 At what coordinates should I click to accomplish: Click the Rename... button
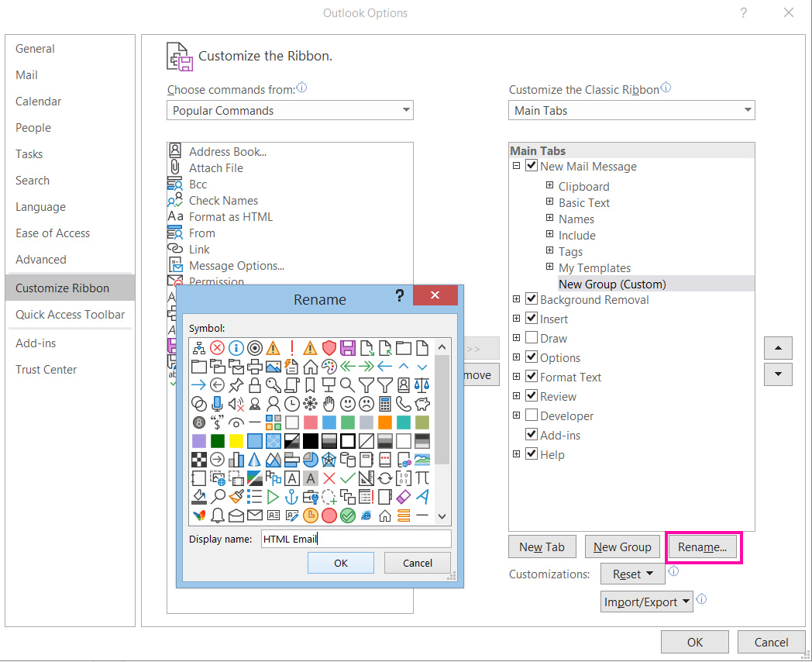pos(702,547)
